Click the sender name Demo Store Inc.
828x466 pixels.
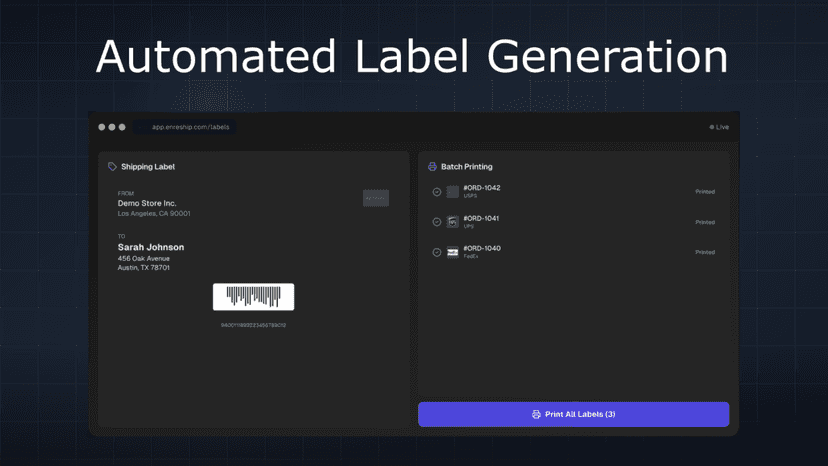tap(147, 203)
